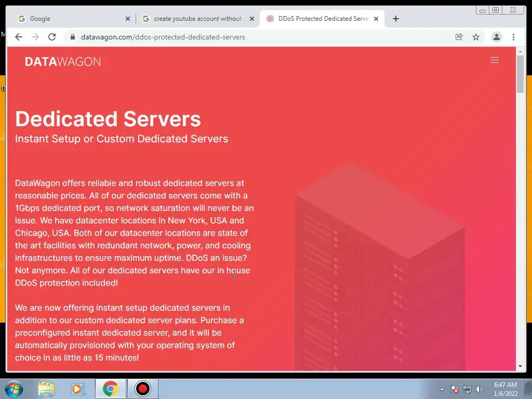Click the DATAWAGON logo

(63, 61)
